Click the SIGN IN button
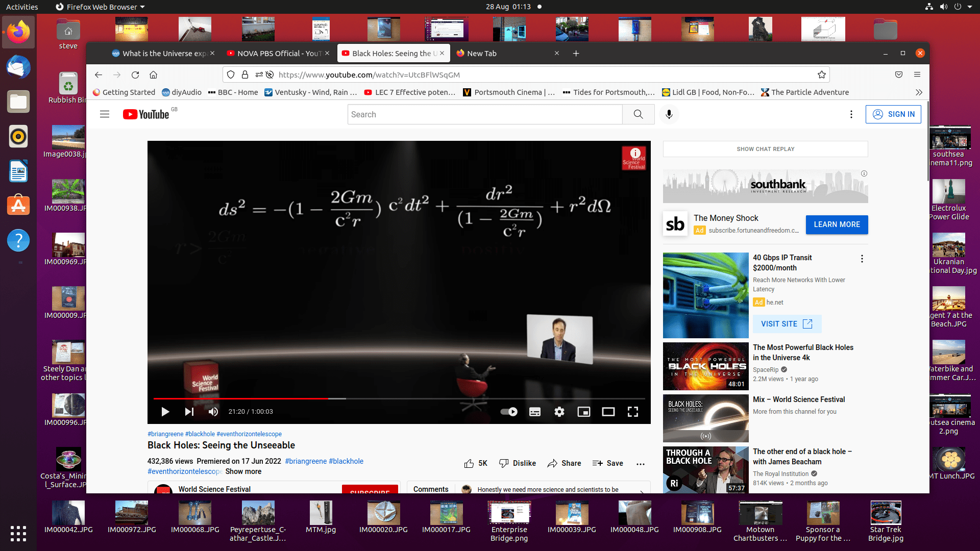Viewport: 980px width, 551px height. point(893,114)
